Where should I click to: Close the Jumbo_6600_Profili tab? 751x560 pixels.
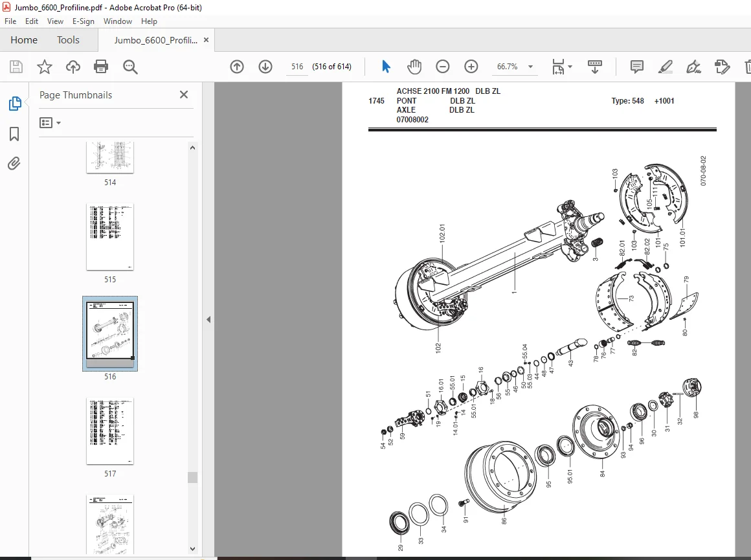(x=206, y=40)
